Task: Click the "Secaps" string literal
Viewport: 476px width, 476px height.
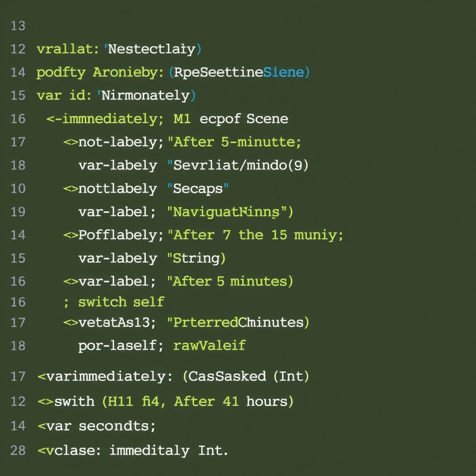Action: [198, 188]
